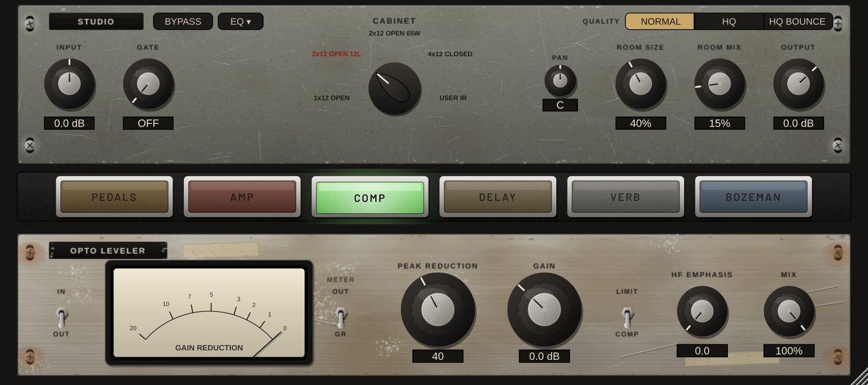The height and width of the screenshot is (385, 868).
Task: Click the Input gain knob
Action: click(69, 84)
